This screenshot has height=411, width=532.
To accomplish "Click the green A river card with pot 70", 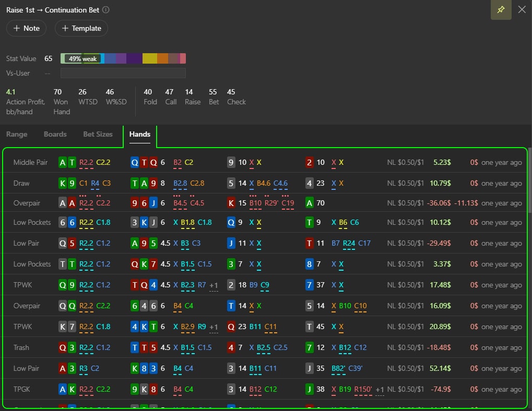I will click(310, 203).
